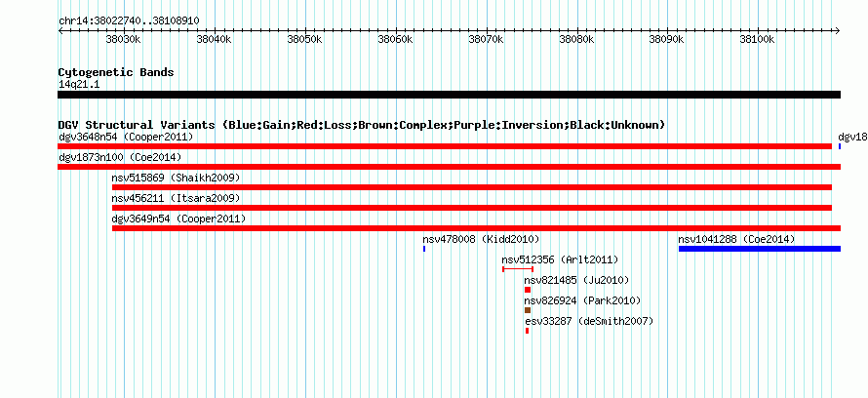The width and height of the screenshot is (868, 398).
Task: Click the chr14:38022740..38108910 region label
Action: pyautogui.click(x=129, y=21)
